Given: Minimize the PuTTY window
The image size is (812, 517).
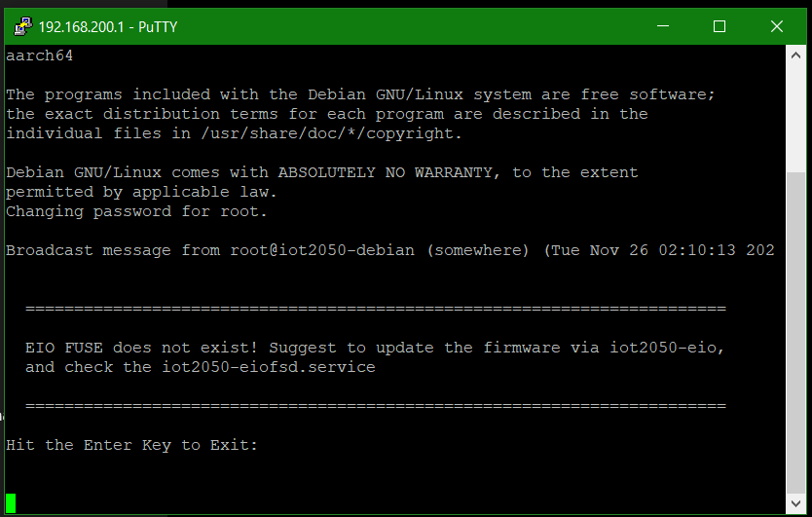Looking at the screenshot, I should point(661,26).
